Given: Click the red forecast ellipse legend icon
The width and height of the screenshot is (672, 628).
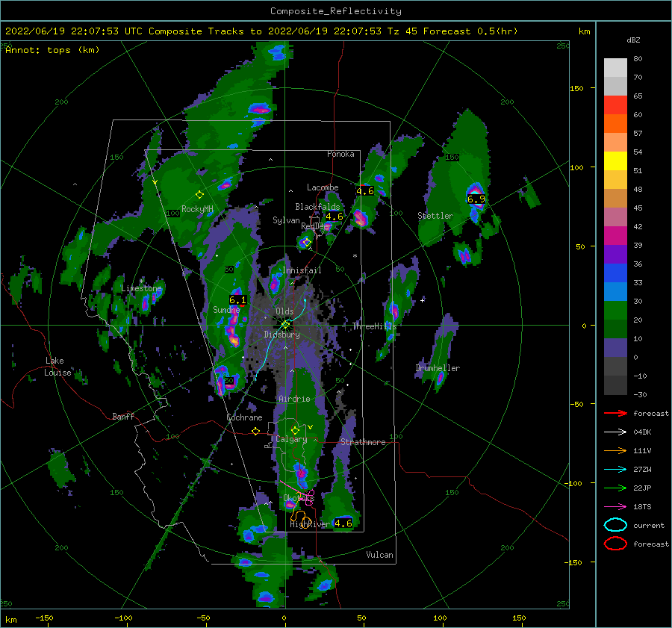Looking at the screenshot, I should (615, 544).
